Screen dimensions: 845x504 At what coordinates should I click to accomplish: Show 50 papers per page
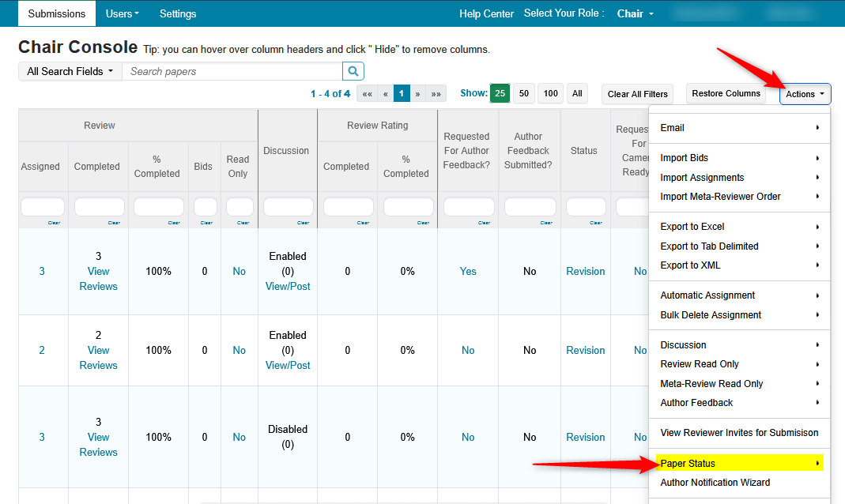point(523,93)
